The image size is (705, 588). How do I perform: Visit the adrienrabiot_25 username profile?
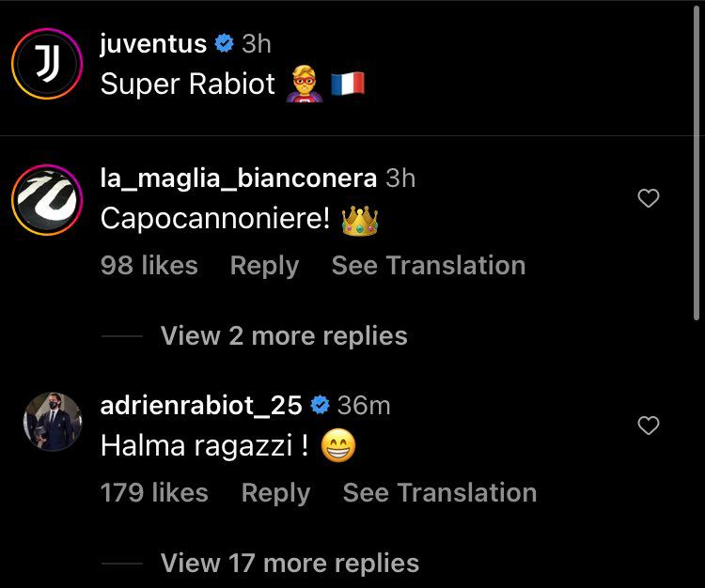[x=200, y=405]
